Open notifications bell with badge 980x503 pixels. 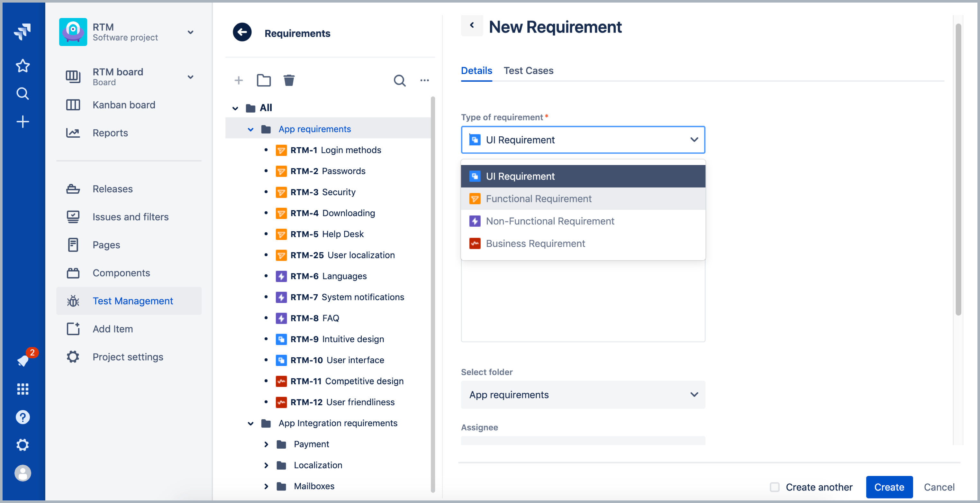pos(23,360)
